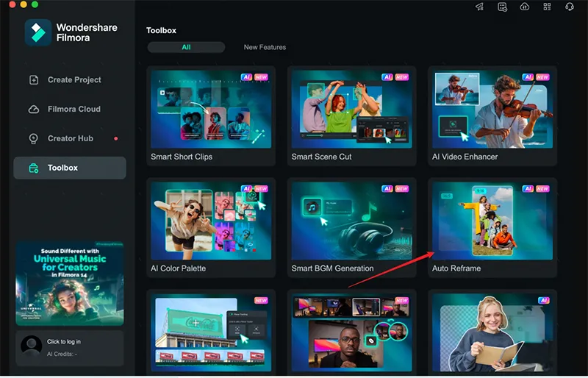Click the green macOS fullscreen button
The height and width of the screenshot is (378, 588).
point(35,4)
